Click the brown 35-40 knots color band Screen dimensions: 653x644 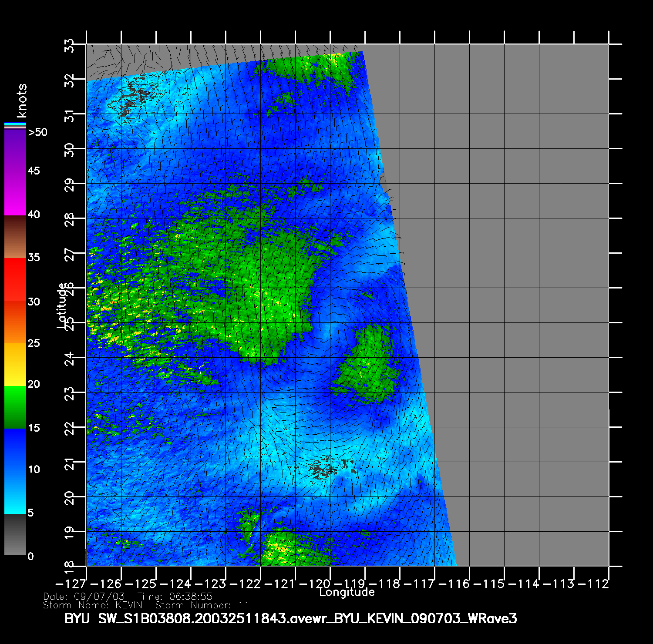point(15,237)
